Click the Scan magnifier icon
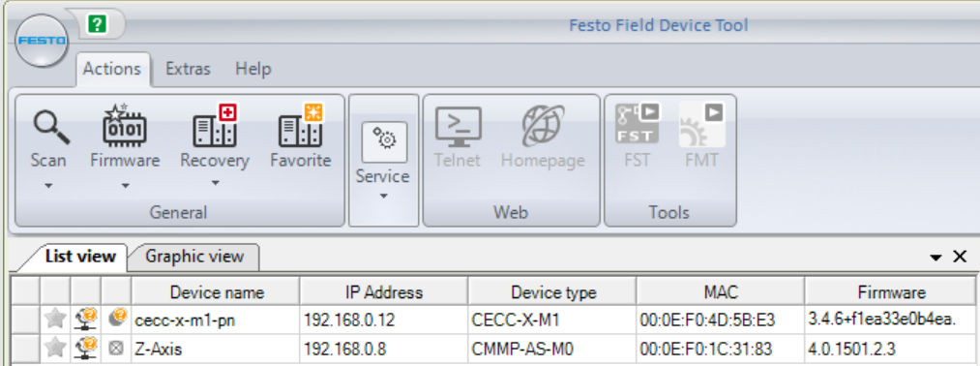This screenshot has height=366, width=980. pyautogui.click(x=51, y=127)
